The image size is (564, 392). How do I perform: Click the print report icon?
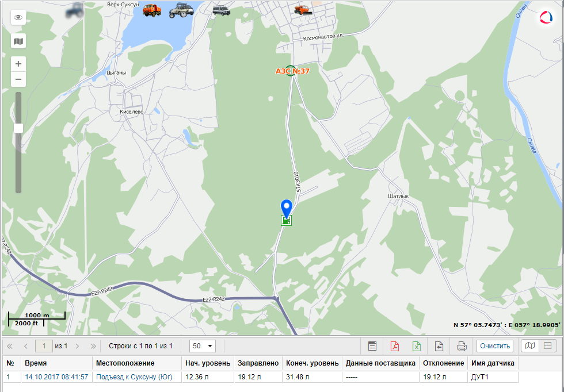click(462, 347)
